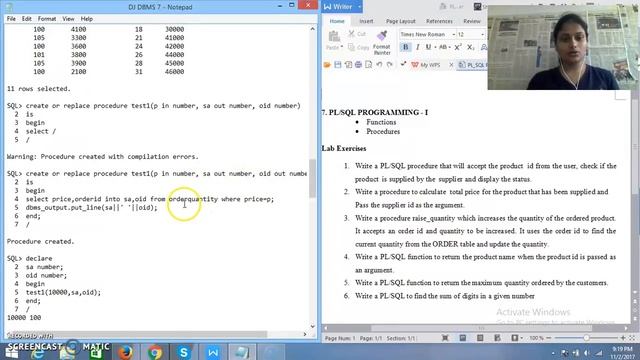Open the Page Layout ribbon tab
The image size is (640, 360).
coord(400,21)
